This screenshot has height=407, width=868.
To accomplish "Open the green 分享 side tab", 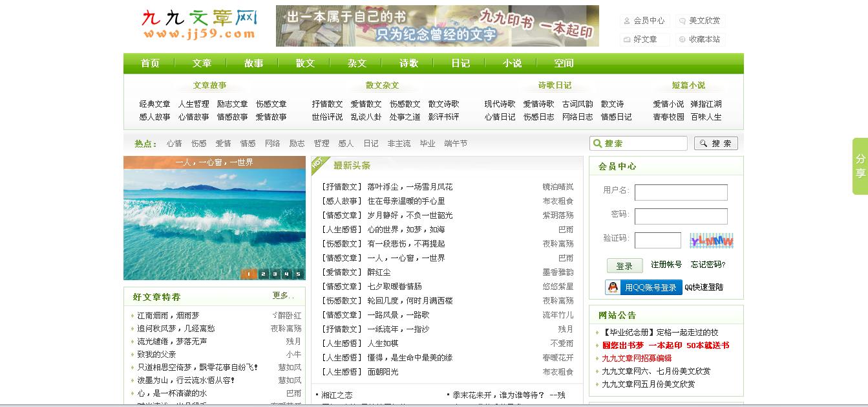I will pos(860,166).
